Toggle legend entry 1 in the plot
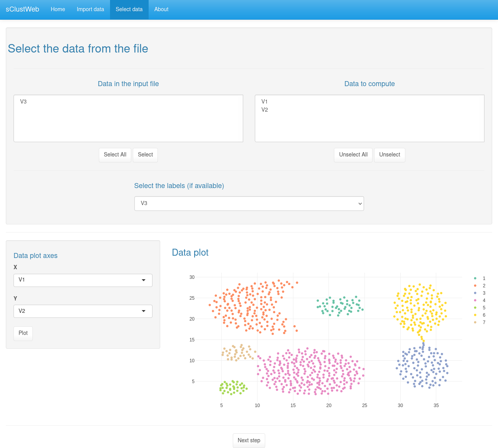This screenshot has width=498, height=448. point(479,278)
